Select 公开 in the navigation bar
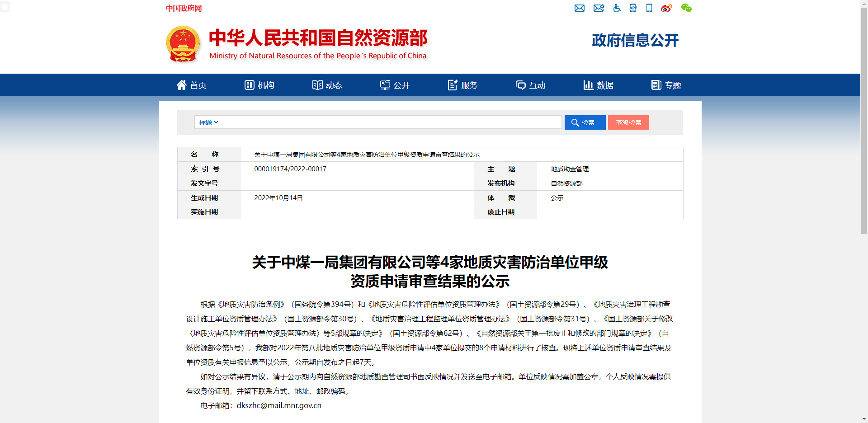868x423 pixels. (395, 85)
